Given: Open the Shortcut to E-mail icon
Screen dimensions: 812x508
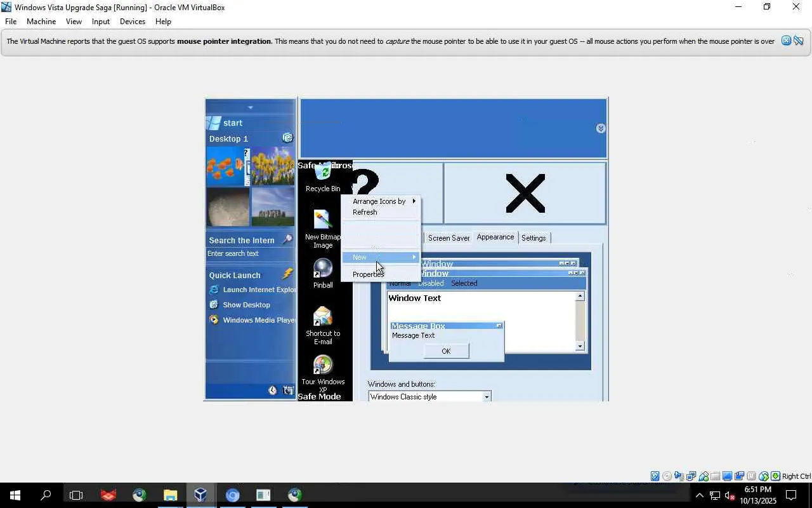Looking at the screenshot, I should [x=323, y=316].
